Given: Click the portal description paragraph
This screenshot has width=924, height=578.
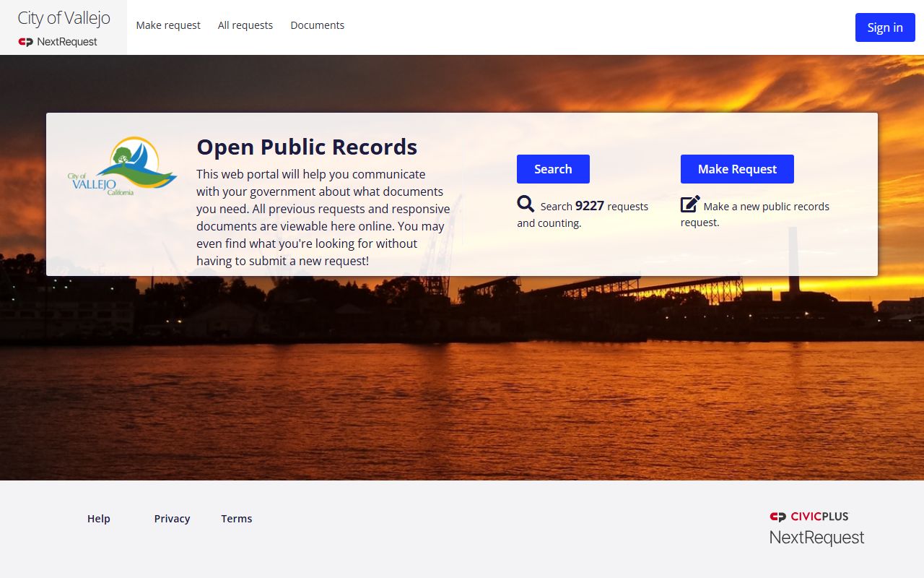Looking at the screenshot, I should coord(323,217).
